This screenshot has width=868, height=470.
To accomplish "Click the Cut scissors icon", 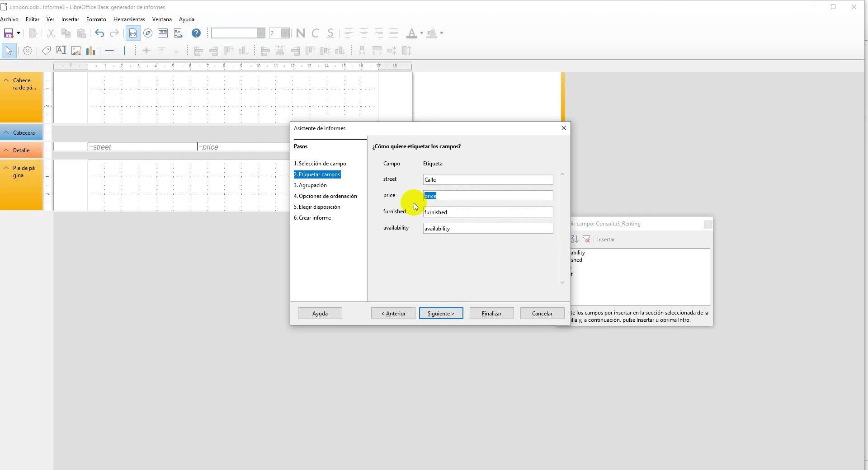I will point(51,33).
